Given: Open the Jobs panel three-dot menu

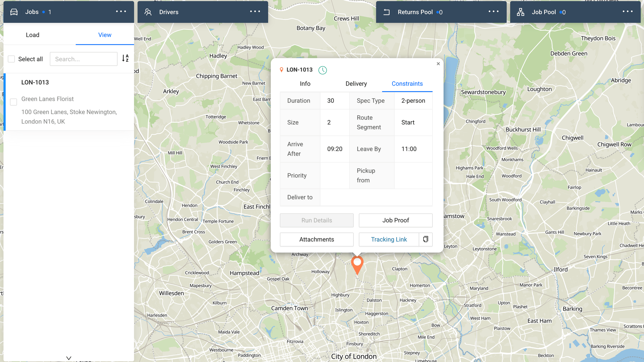Looking at the screenshot, I should 121,12.
